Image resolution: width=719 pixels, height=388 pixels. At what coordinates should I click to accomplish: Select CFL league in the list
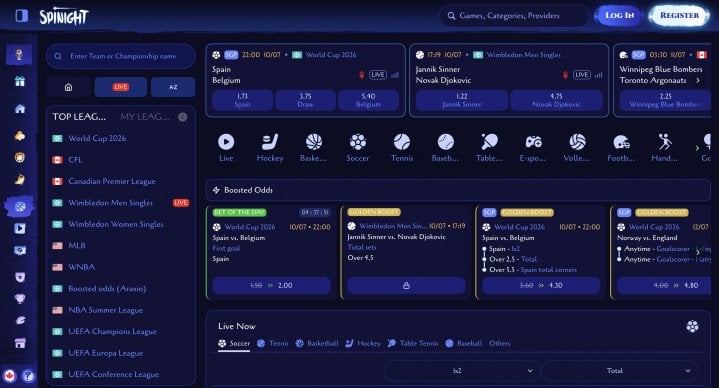pyautogui.click(x=121, y=160)
